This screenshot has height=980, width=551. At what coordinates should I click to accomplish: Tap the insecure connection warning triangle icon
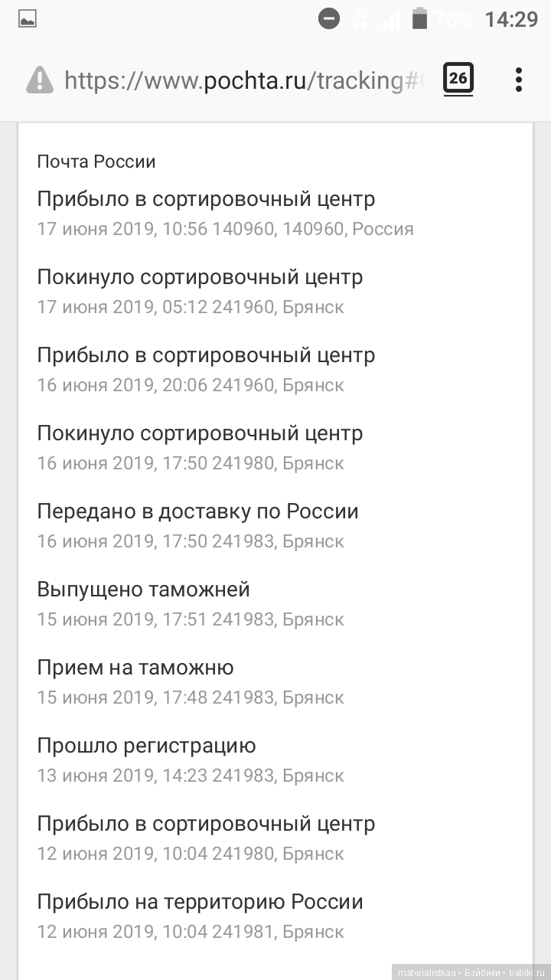coord(40,80)
